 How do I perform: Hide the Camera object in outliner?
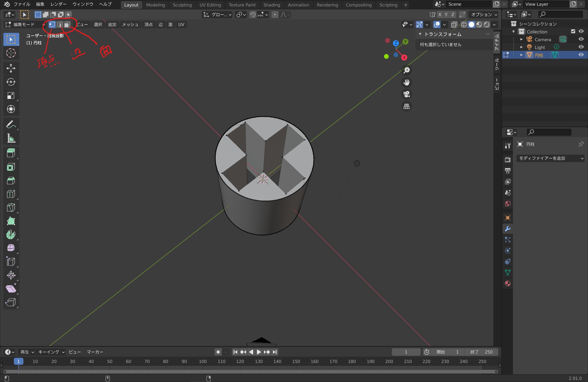[581, 39]
